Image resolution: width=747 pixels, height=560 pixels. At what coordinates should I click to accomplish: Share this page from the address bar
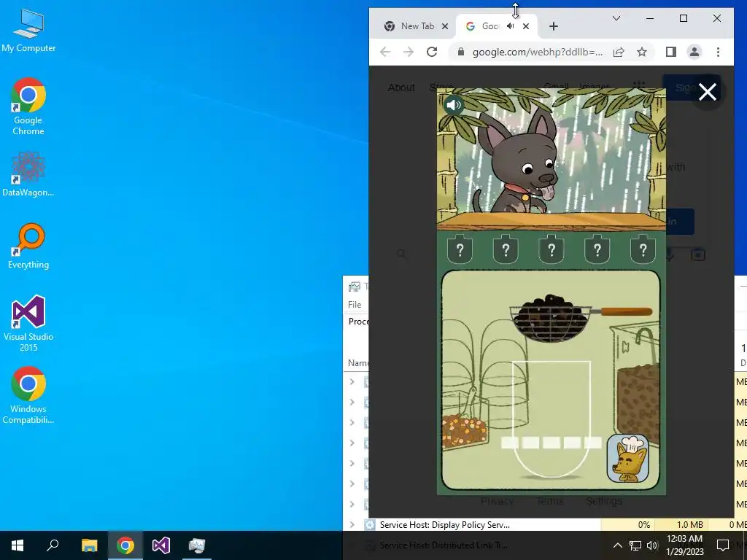(x=619, y=52)
